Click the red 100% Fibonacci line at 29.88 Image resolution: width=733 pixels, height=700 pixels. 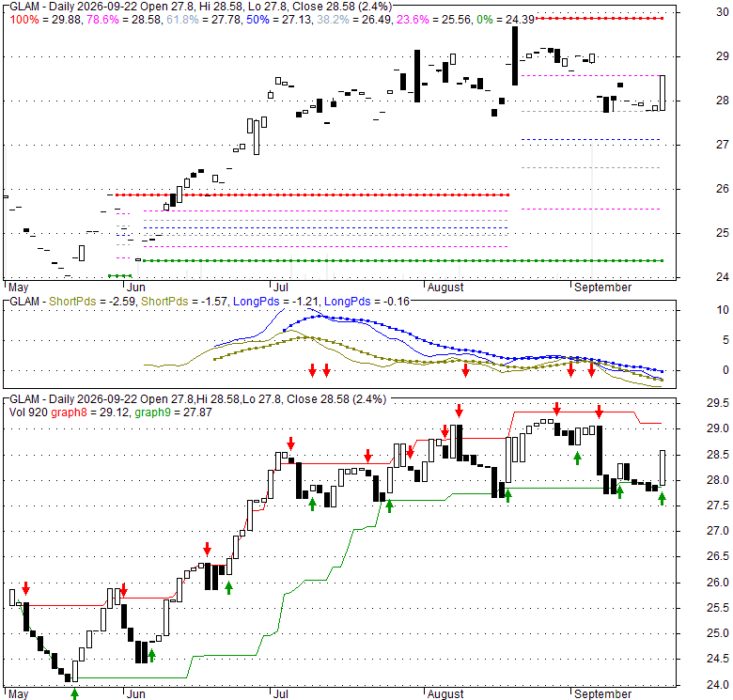point(600,18)
